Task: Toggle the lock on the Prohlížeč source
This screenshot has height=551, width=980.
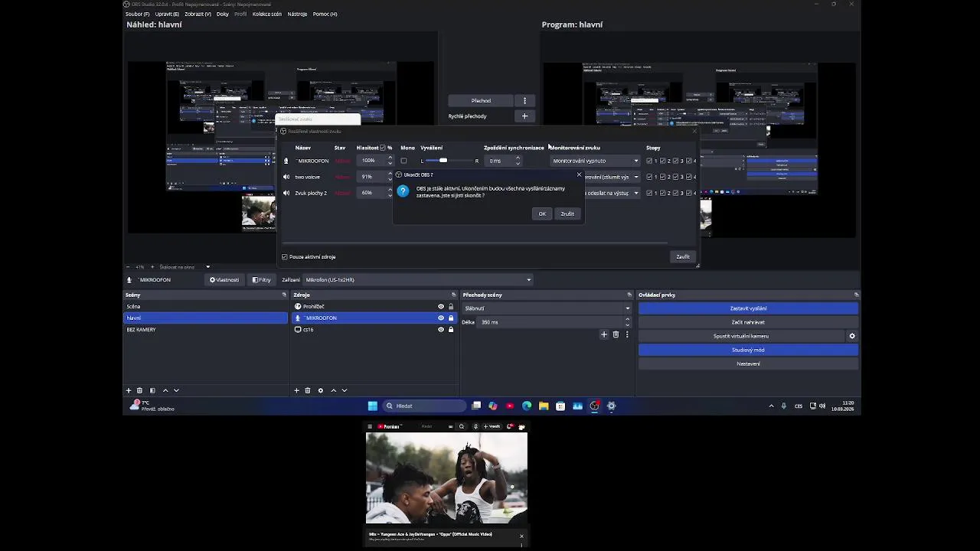Action: (x=451, y=306)
